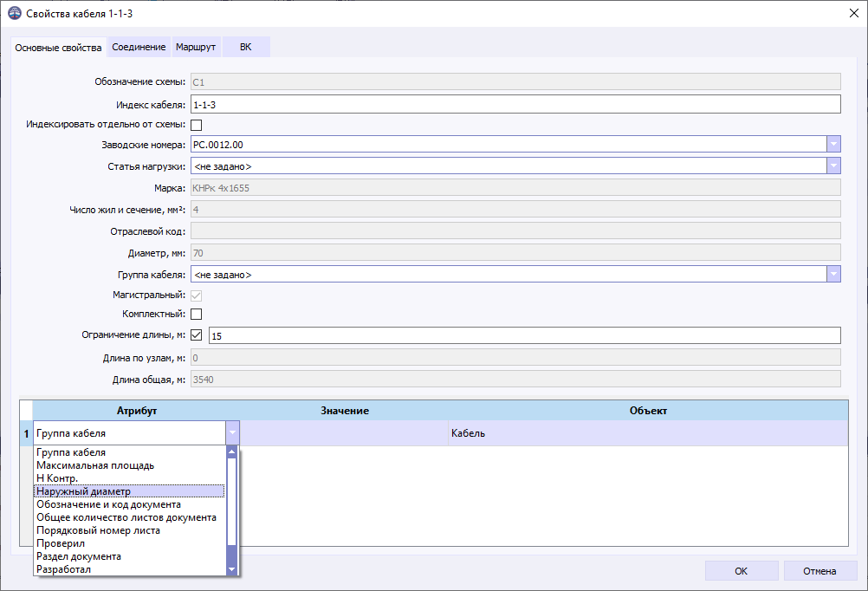Click the application icon in title bar
This screenshot has height=591, width=868.
point(14,14)
